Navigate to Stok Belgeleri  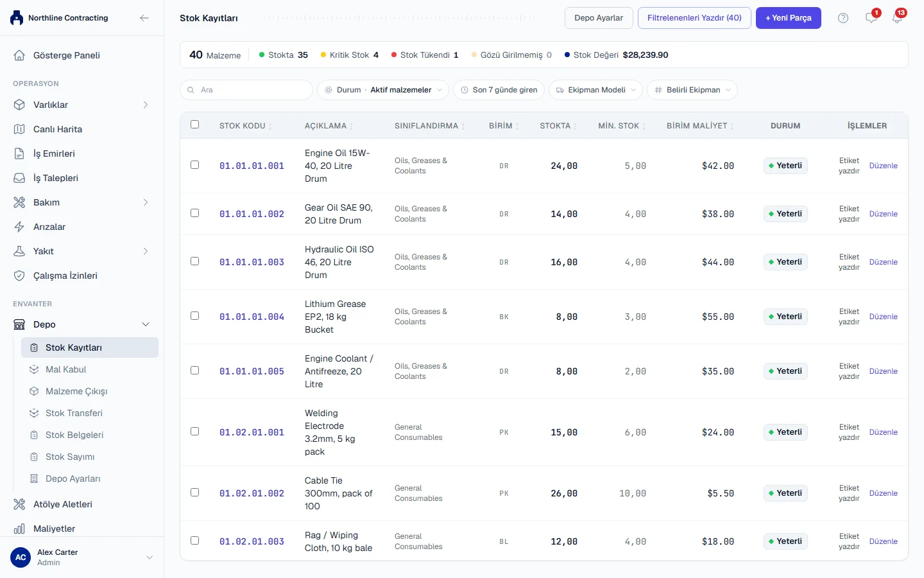(x=90, y=435)
